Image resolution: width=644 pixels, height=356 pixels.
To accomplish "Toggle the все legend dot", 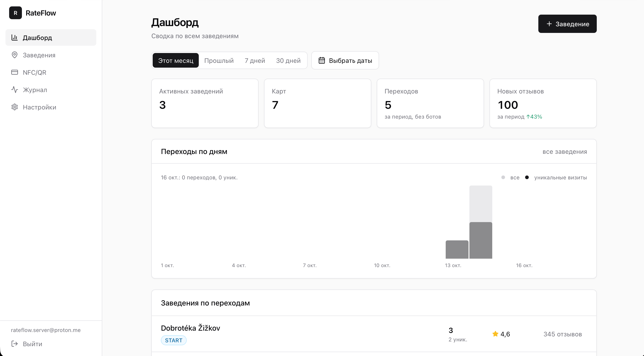I will click(503, 178).
